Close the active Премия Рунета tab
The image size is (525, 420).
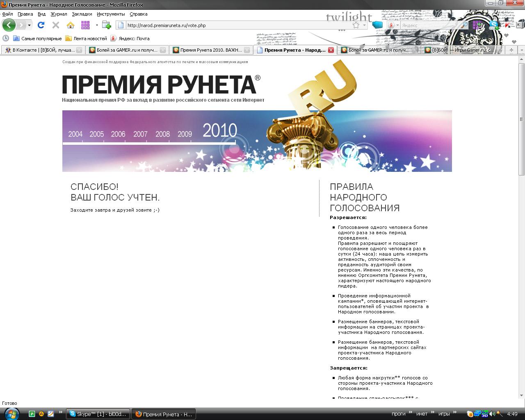[331, 50]
